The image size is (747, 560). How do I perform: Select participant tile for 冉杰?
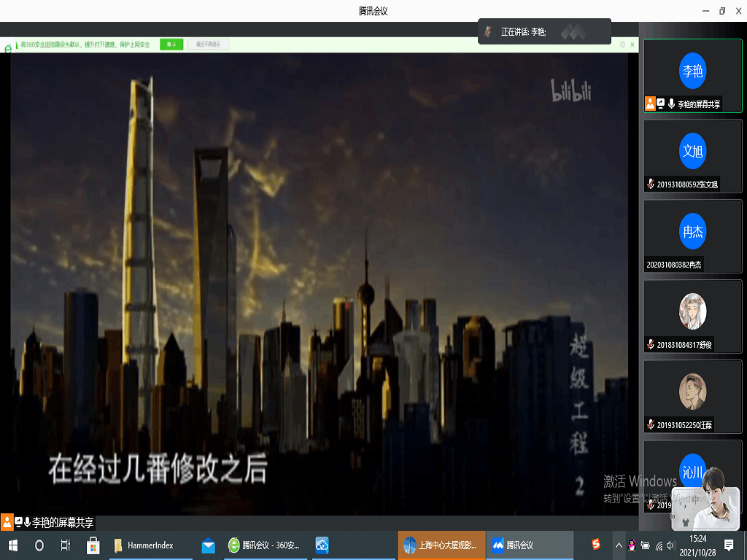click(692, 236)
